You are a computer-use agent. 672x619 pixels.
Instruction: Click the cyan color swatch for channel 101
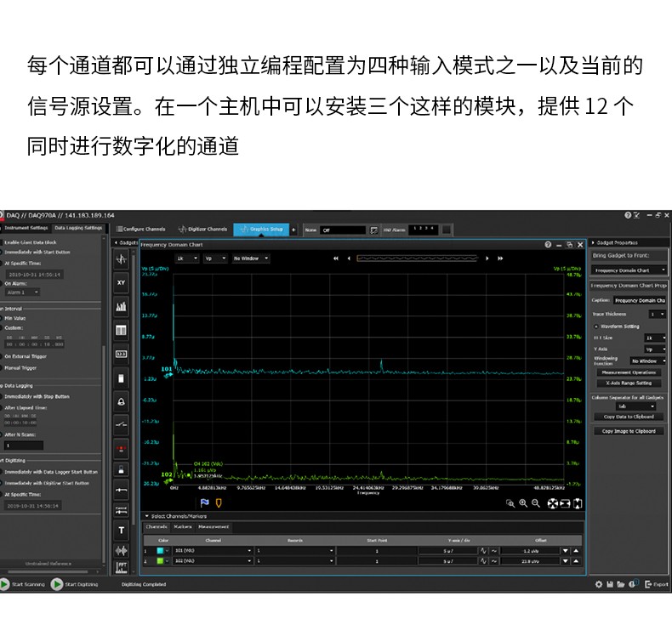point(158,550)
